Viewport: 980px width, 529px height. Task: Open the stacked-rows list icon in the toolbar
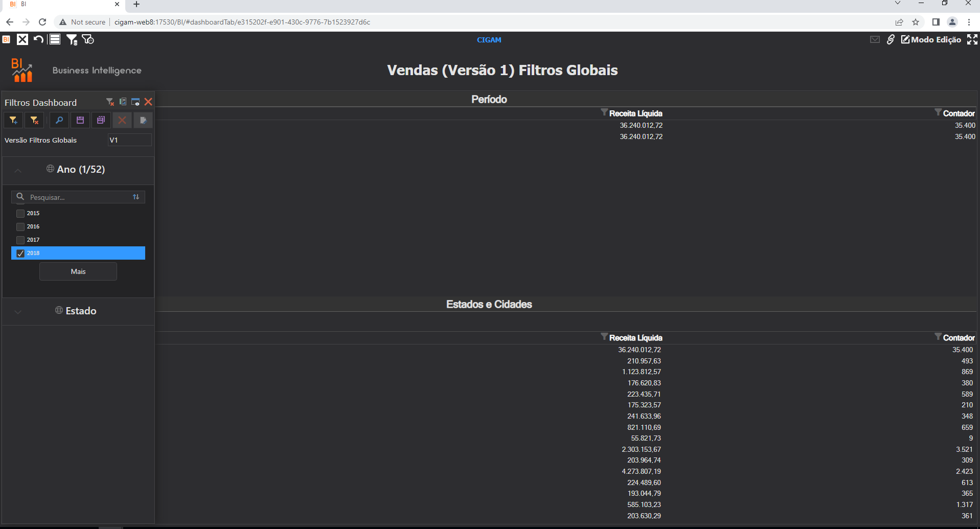coord(55,39)
